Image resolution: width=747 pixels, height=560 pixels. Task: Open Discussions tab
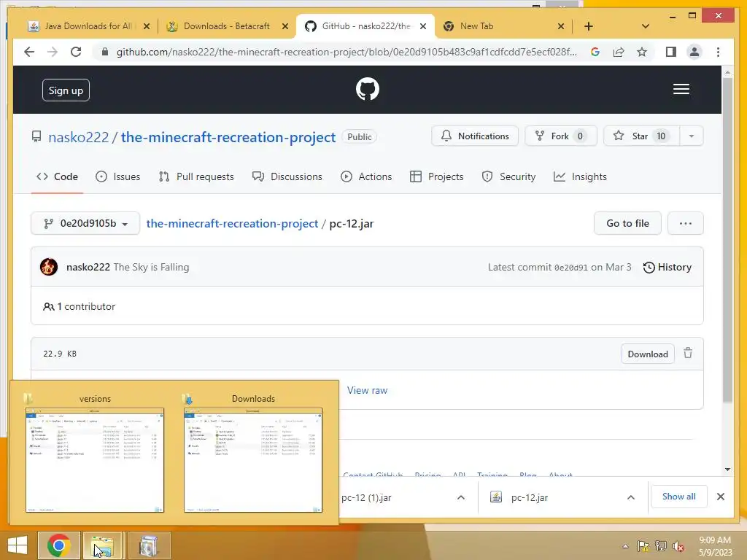click(287, 176)
